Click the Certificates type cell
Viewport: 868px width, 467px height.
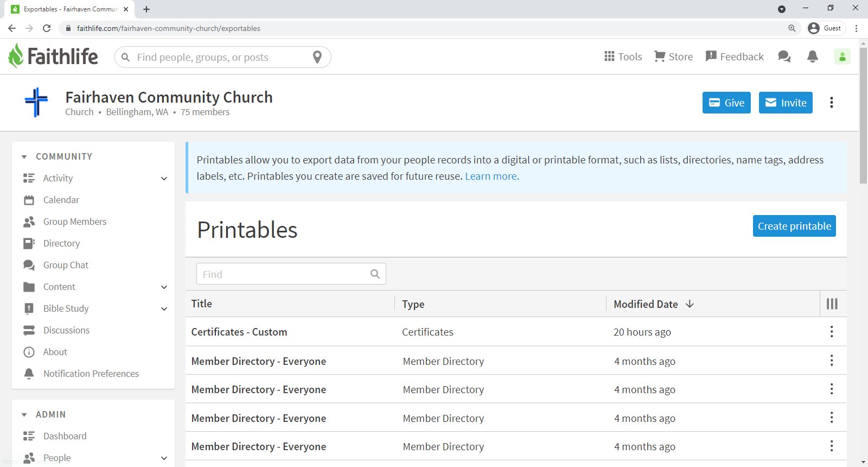pyautogui.click(x=427, y=332)
